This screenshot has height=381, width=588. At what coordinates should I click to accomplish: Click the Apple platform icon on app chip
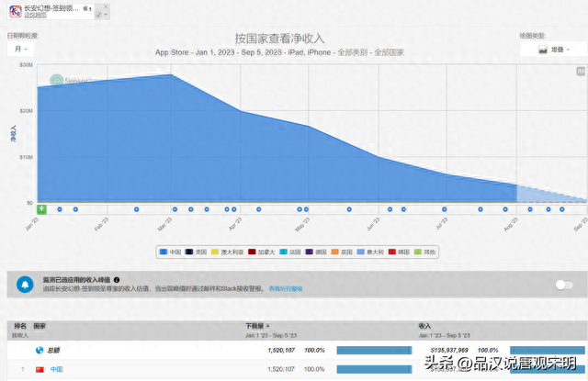pos(85,8)
